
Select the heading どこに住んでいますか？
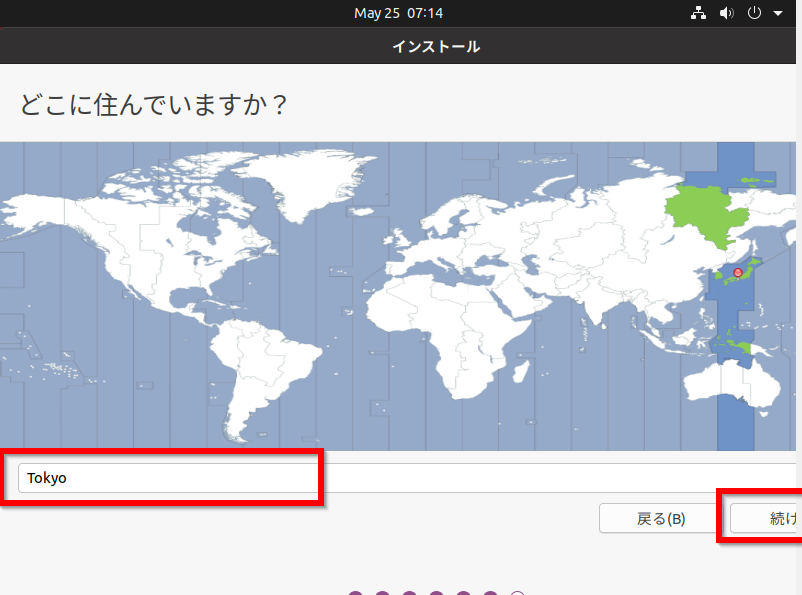153,104
